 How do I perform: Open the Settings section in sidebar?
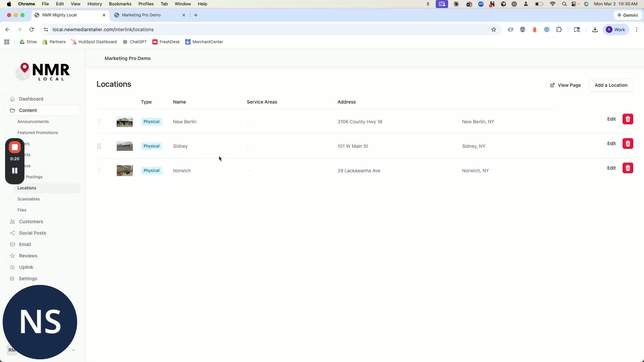point(28,279)
